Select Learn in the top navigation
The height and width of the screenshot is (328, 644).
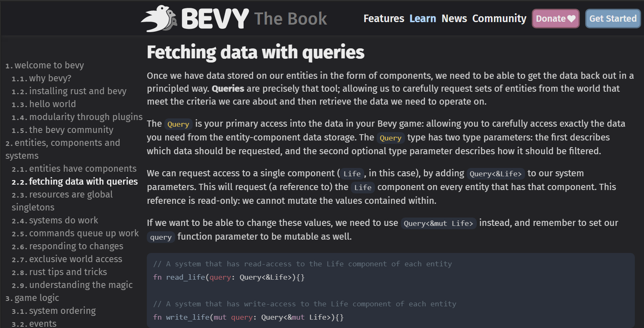423,18
